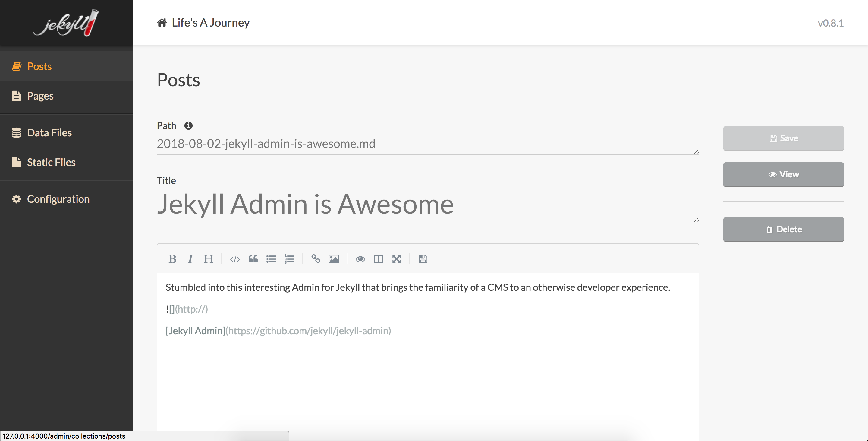The image size is (868, 441).
Task: Click the floppy disk icon in editor toolbar
Action: tap(423, 259)
